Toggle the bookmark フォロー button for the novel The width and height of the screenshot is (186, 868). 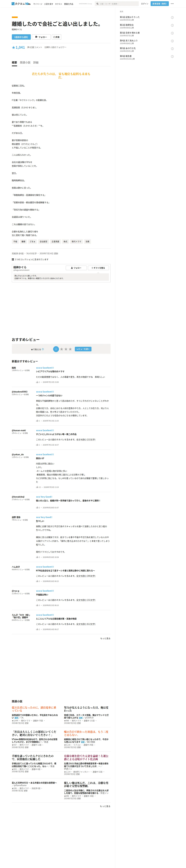41,37
